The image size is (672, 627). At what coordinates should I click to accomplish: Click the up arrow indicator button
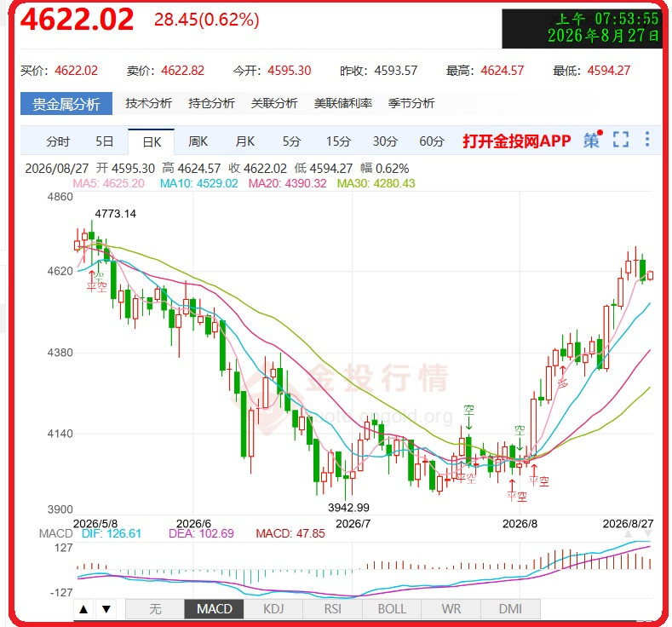click(x=84, y=609)
